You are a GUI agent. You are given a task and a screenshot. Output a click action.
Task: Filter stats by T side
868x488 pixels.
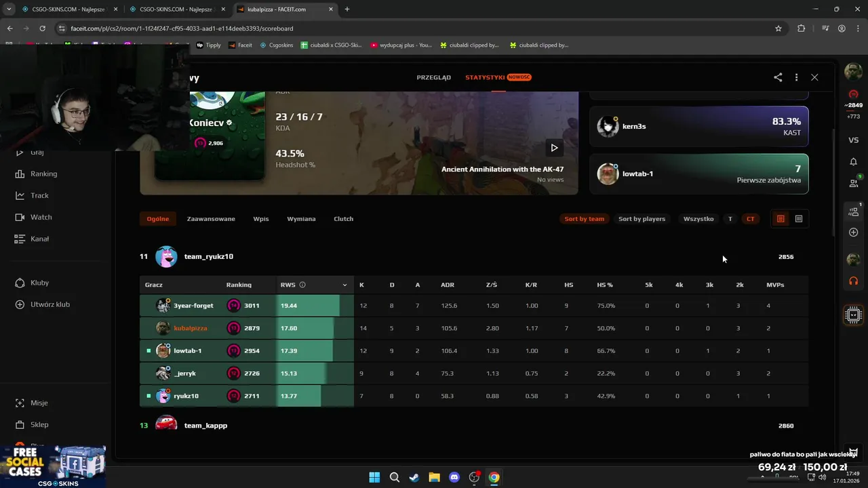click(730, 219)
